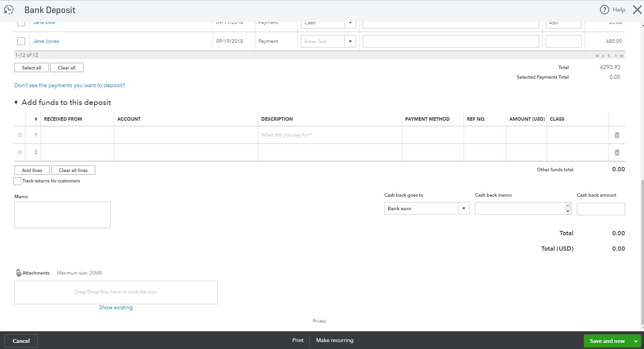The width and height of the screenshot is (644, 349).
Task: Collapse the Add funds to this deposit section
Action: tap(16, 102)
